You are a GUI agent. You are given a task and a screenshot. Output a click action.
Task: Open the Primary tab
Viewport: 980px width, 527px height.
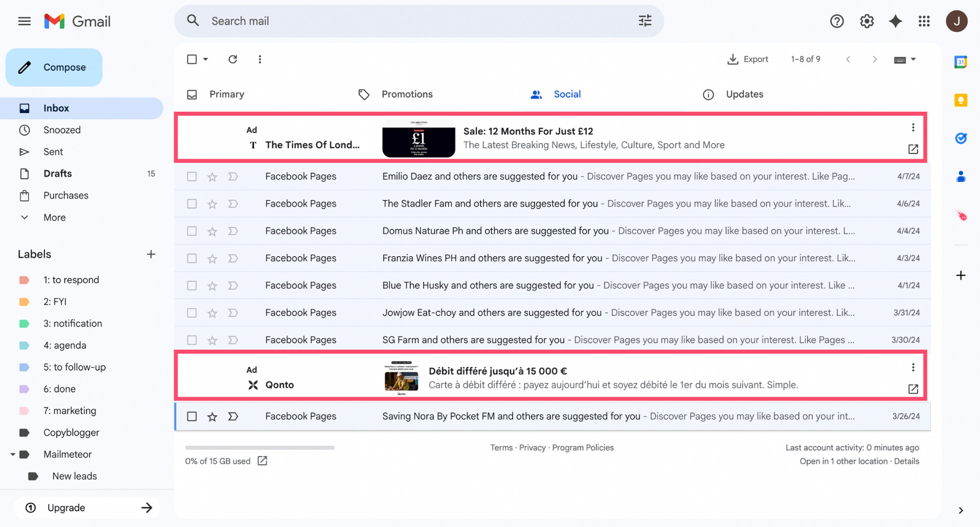[227, 94]
